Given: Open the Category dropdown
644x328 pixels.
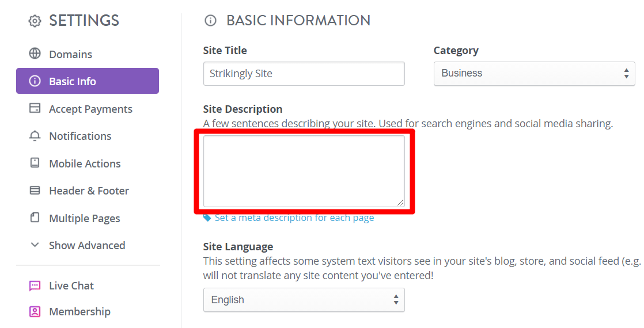Looking at the screenshot, I should pos(534,74).
